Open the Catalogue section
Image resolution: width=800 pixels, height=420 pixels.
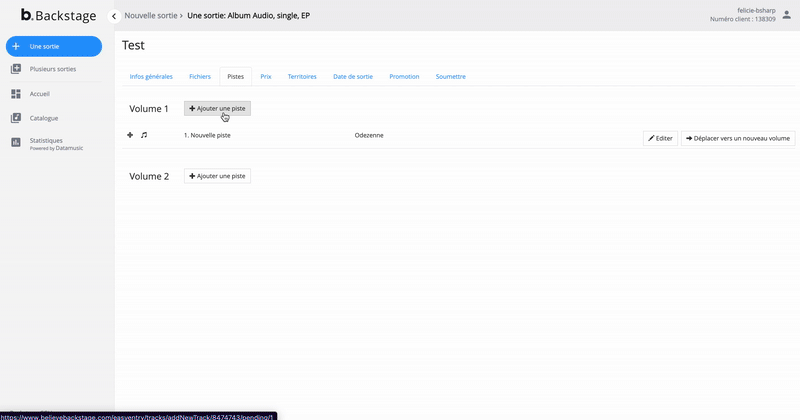click(x=44, y=118)
